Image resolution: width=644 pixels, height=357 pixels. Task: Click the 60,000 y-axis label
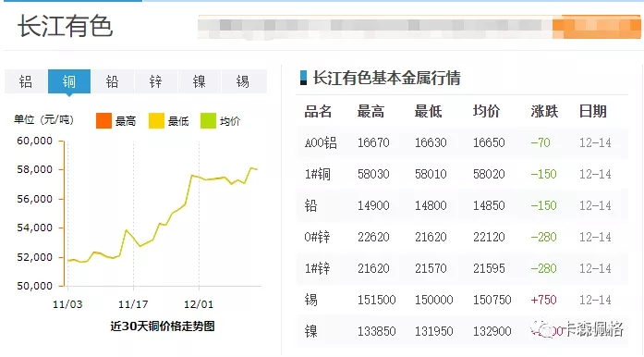pos(35,141)
